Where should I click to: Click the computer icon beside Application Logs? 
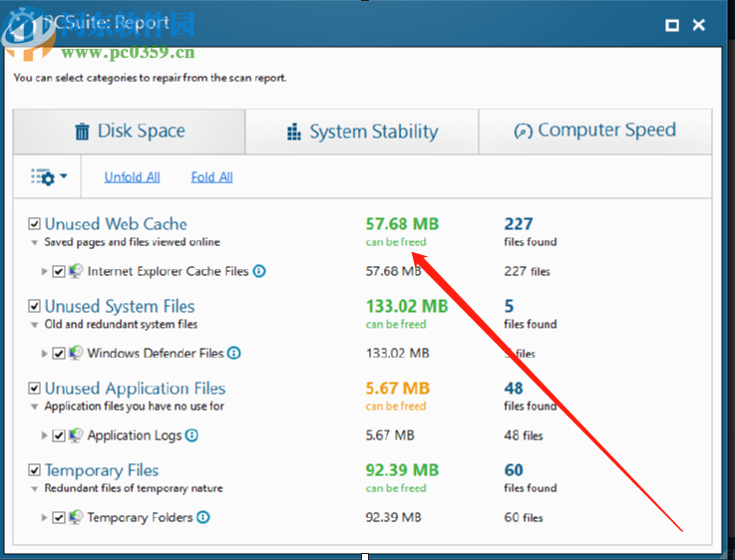coord(76,435)
